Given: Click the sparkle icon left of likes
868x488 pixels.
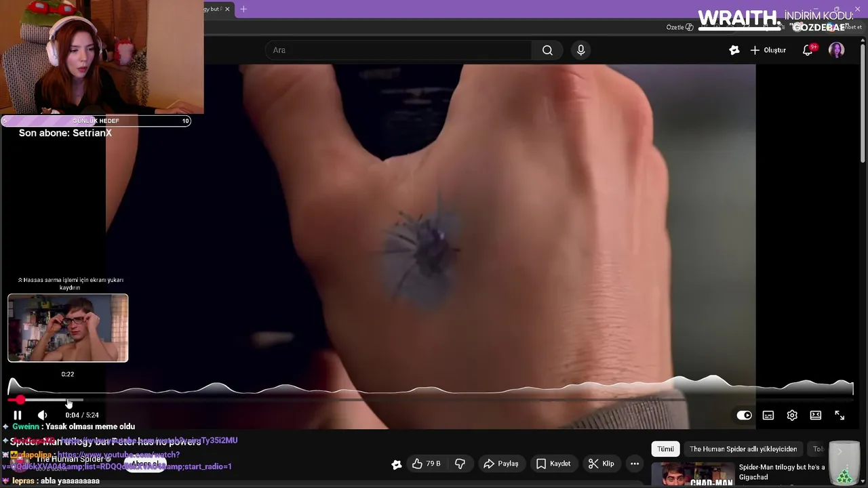Looking at the screenshot, I should (x=397, y=464).
